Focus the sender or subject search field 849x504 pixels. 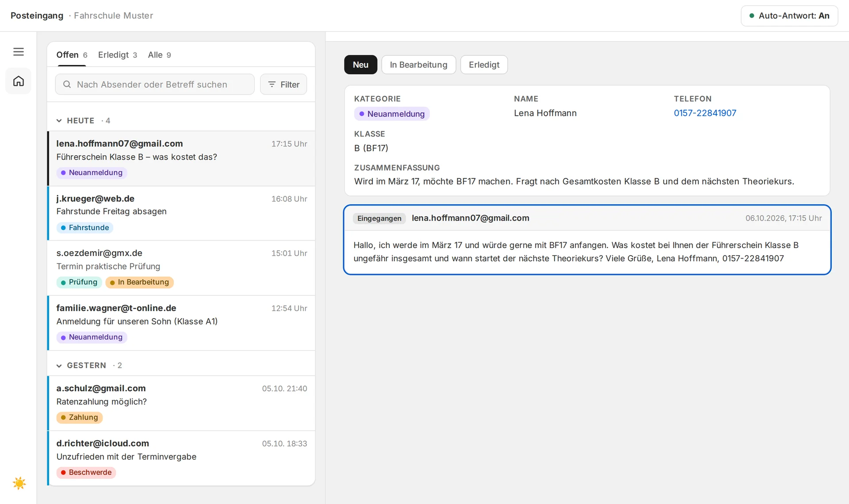pyautogui.click(x=155, y=84)
